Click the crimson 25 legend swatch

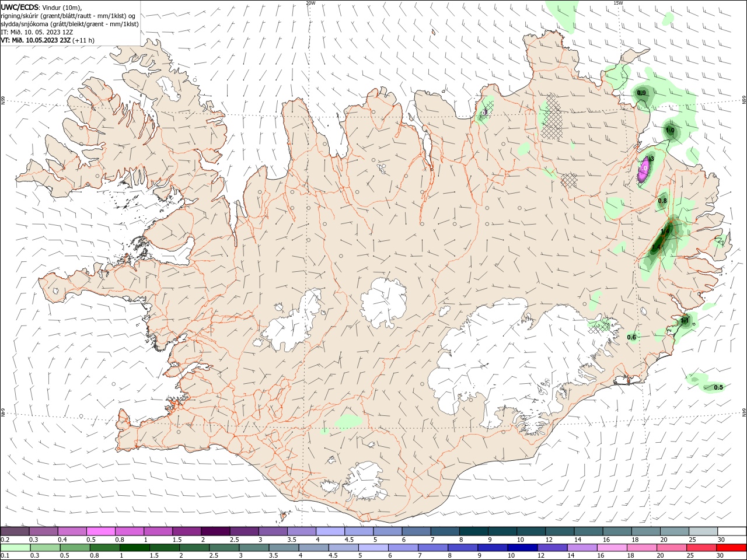(x=701, y=548)
